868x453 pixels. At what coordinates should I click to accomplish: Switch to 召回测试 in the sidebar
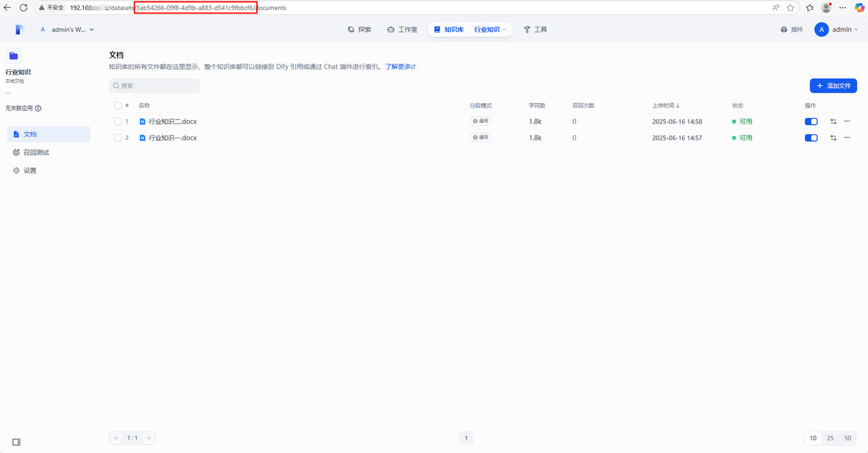pyautogui.click(x=36, y=153)
